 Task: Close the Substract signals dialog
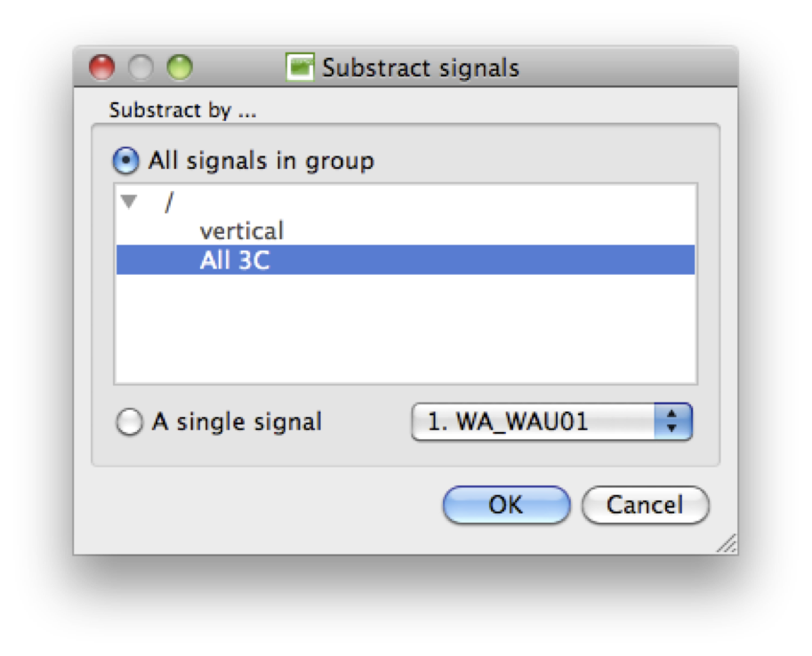click(x=103, y=68)
